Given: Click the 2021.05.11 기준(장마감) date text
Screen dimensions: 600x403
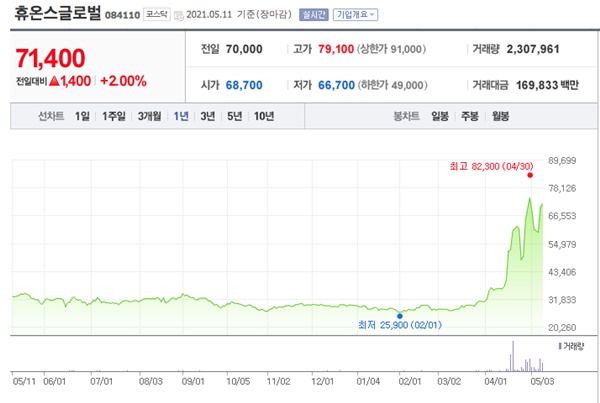Looking at the screenshot, I should point(239,15).
